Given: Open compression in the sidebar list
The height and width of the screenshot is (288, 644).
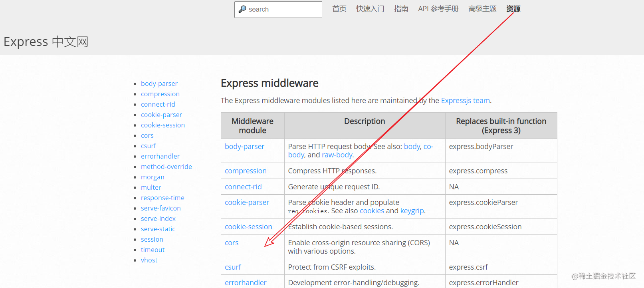Looking at the screenshot, I should [x=160, y=94].
